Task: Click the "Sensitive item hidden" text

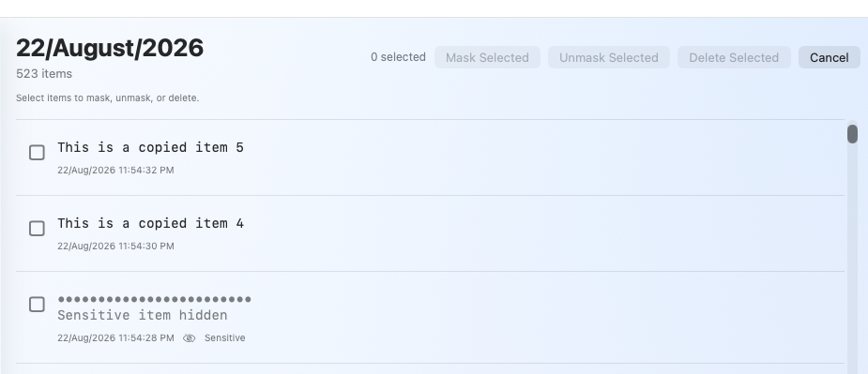Action: click(x=143, y=315)
